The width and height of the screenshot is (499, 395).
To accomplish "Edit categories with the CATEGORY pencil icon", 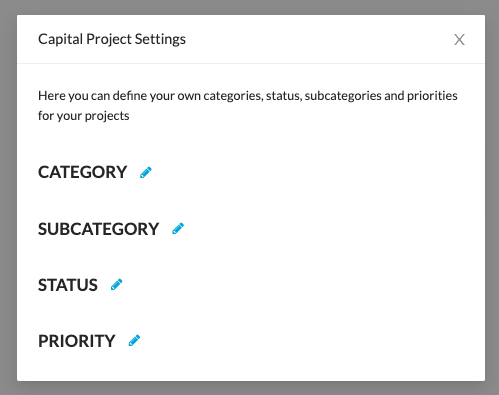I will [146, 172].
